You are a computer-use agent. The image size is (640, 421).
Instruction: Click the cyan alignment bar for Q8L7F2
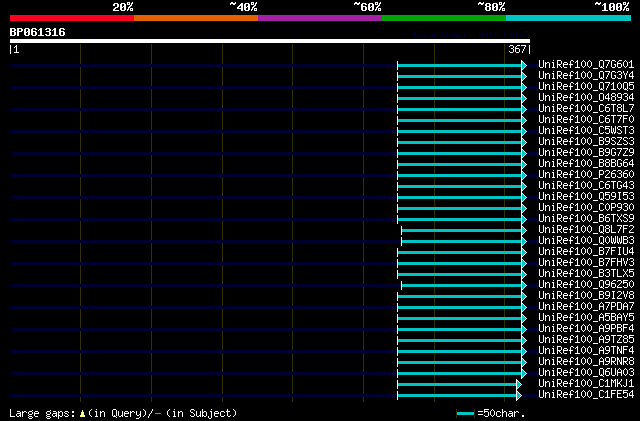coord(462,231)
